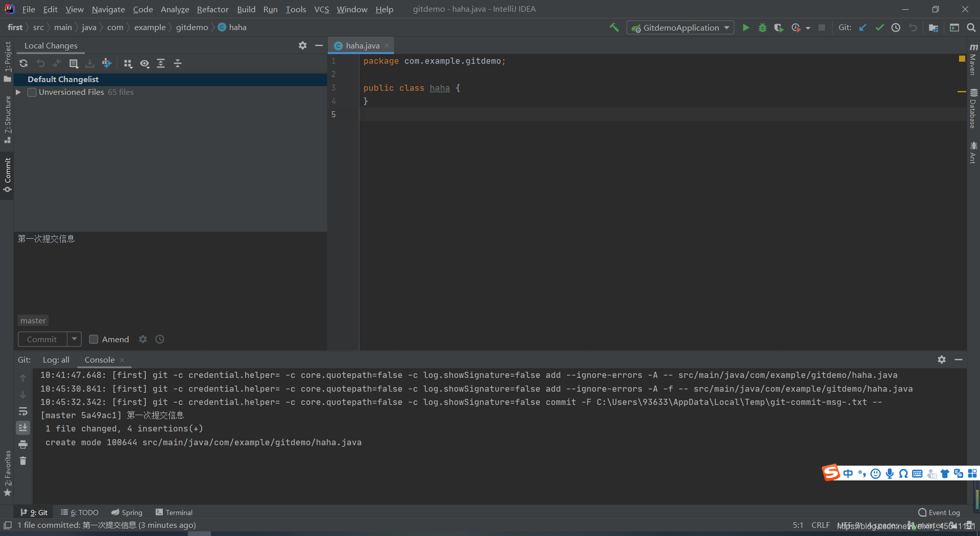Viewport: 980px width, 536px height.
Task: Run with profiler icon
Action: point(796,28)
